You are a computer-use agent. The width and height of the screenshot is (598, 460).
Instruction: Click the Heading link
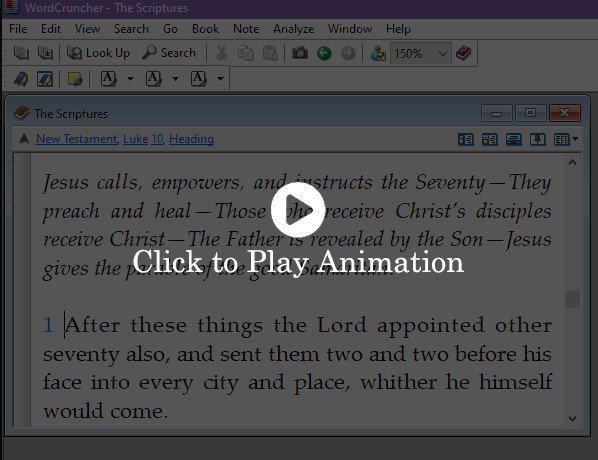(x=191, y=139)
